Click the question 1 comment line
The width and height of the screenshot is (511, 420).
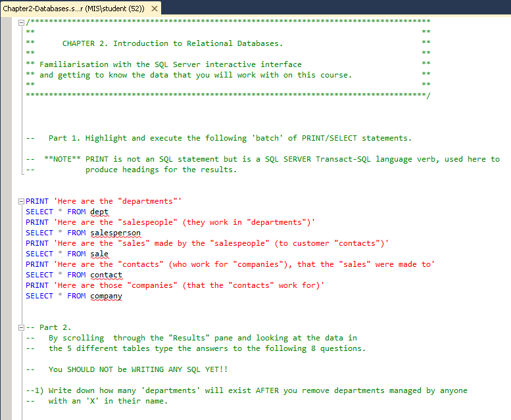pos(250,390)
